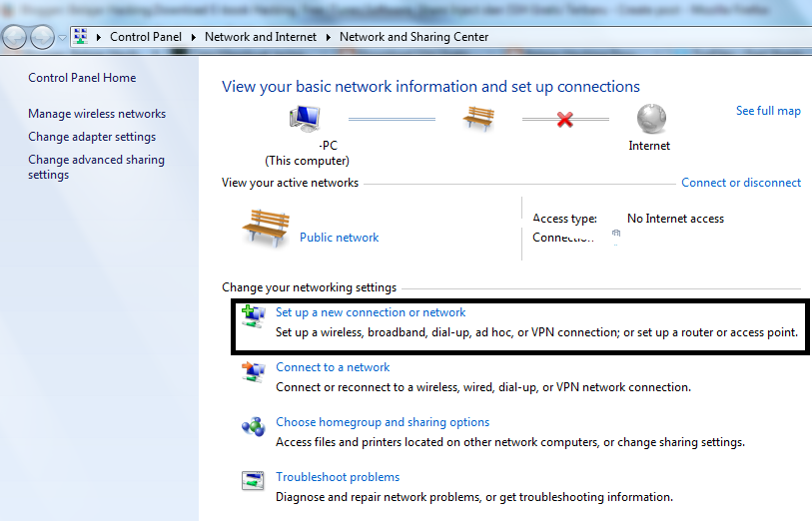812x521 pixels.
Task: Click the This computer icon in the map
Action: pyautogui.click(x=305, y=118)
